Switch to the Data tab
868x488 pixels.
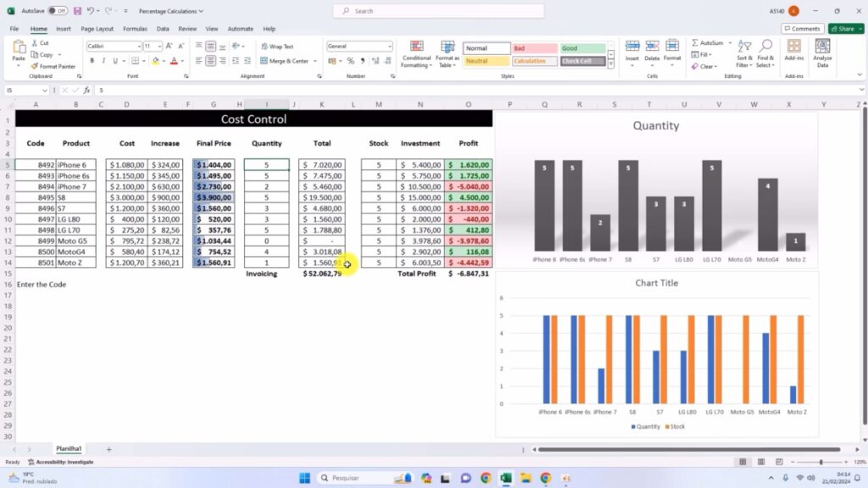(x=163, y=29)
